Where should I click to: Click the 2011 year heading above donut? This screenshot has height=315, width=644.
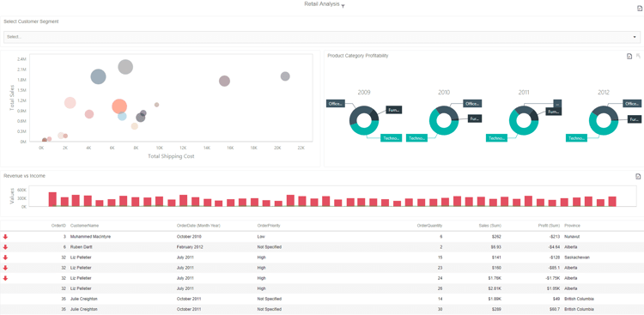(524, 93)
